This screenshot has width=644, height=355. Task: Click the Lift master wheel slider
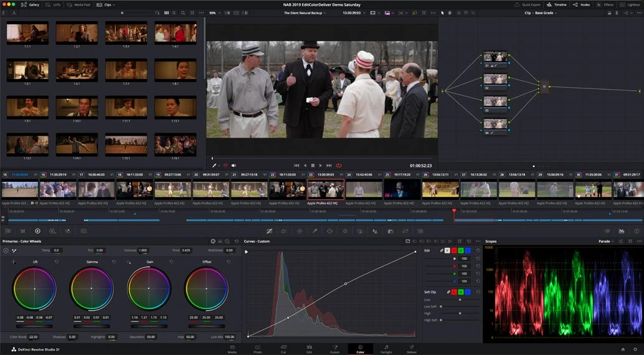[x=34, y=326]
